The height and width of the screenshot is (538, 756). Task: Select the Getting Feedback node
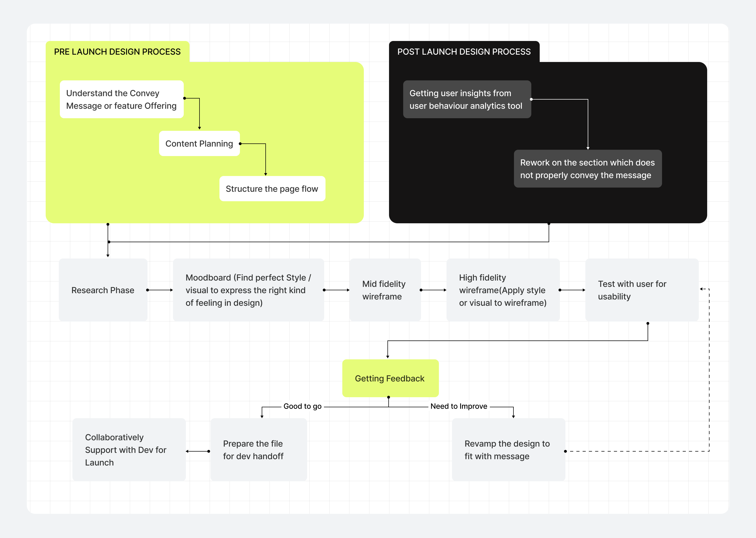[x=390, y=378]
